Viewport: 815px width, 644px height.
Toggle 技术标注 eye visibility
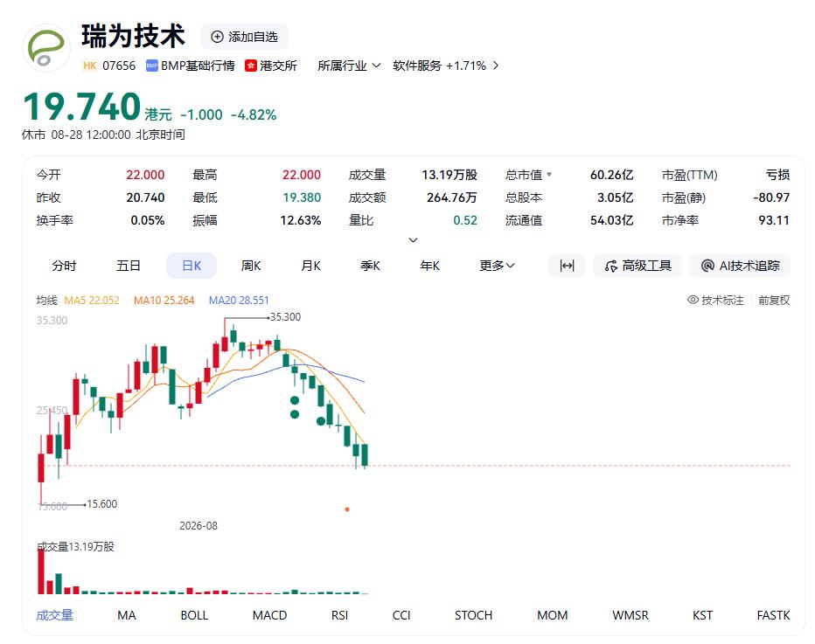tap(693, 300)
